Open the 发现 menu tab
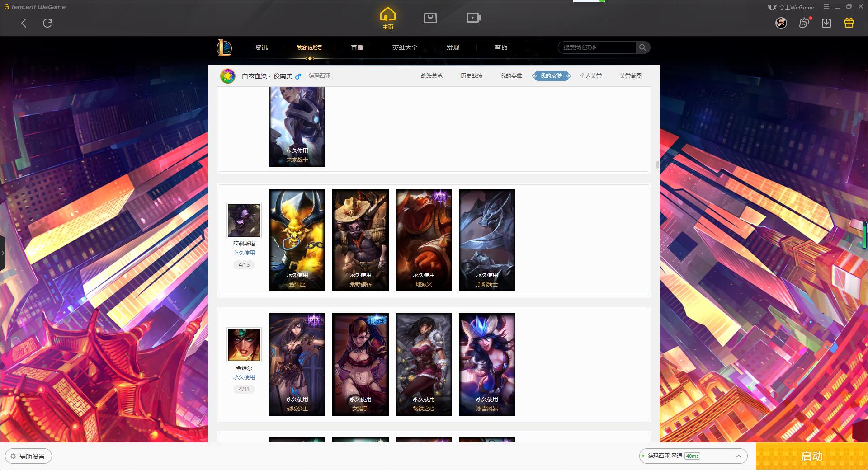868x470 pixels. 453,47
